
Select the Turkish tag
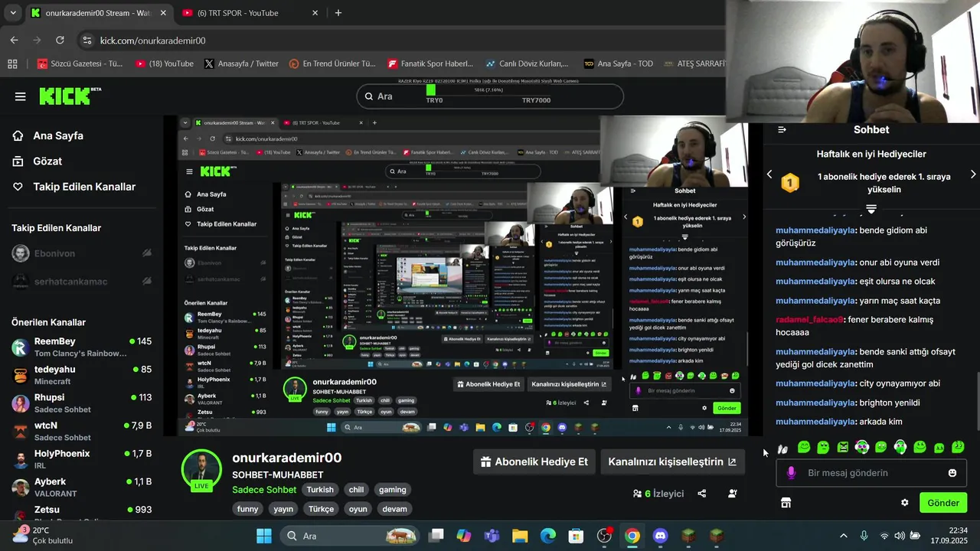coord(320,490)
